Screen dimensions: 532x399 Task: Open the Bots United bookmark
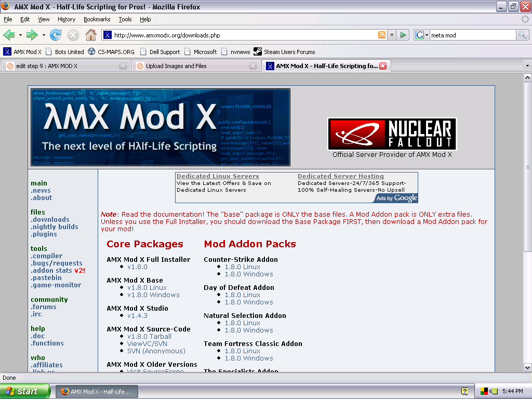click(x=65, y=52)
